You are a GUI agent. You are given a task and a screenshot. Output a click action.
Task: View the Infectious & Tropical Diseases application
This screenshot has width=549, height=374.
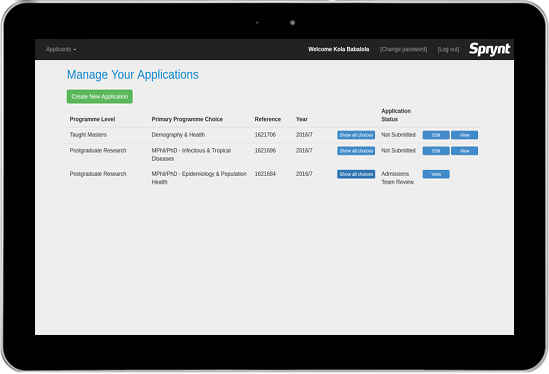pos(465,151)
